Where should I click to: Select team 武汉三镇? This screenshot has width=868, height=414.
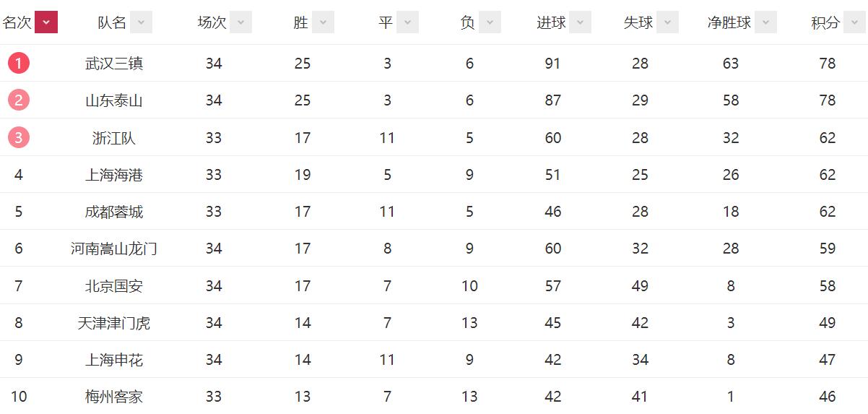click(x=114, y=64)
